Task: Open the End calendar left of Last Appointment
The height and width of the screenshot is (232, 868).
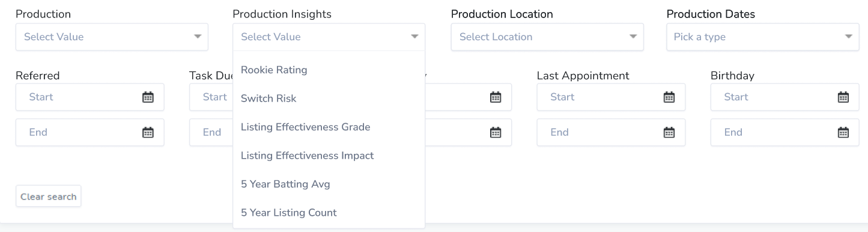Action: click(496, 132)
